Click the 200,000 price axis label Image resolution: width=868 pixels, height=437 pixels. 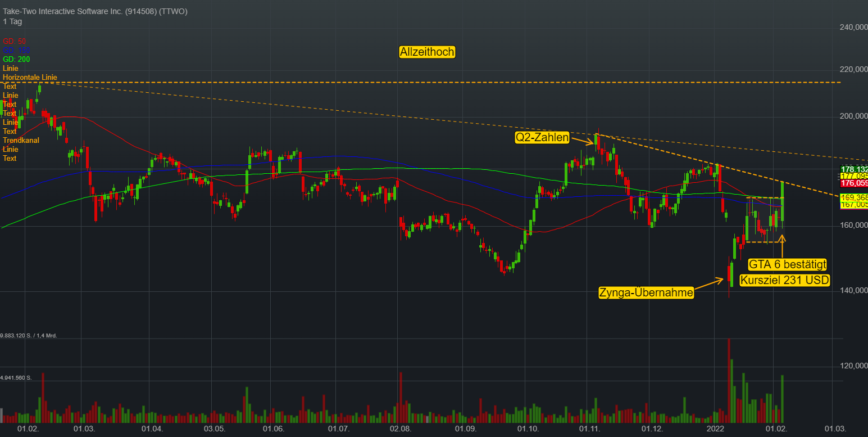pyautogui.click(x=854, y=116)
